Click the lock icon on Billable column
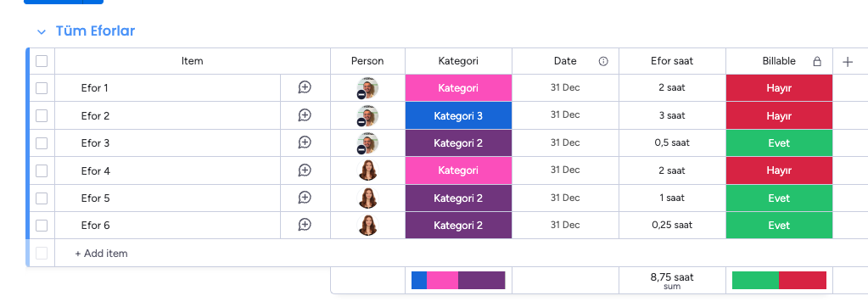Image resolution: width=868 pixels, height=307 pixels. pyautogui.click(x=817, y=61)
